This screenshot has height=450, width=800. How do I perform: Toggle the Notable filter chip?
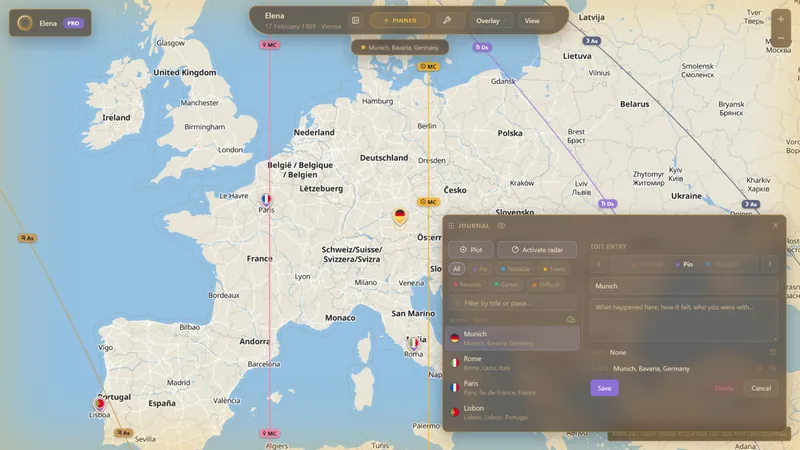[x=515, y=269]
